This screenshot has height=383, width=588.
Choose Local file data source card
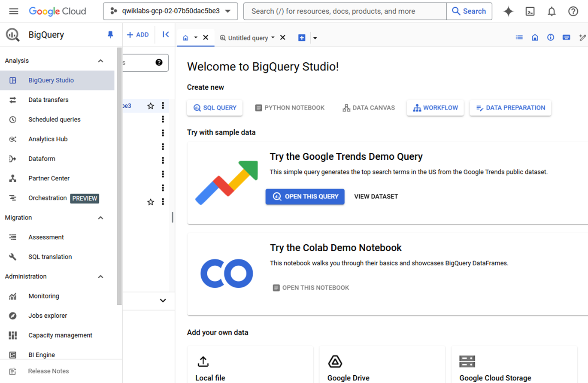point(250,364)
